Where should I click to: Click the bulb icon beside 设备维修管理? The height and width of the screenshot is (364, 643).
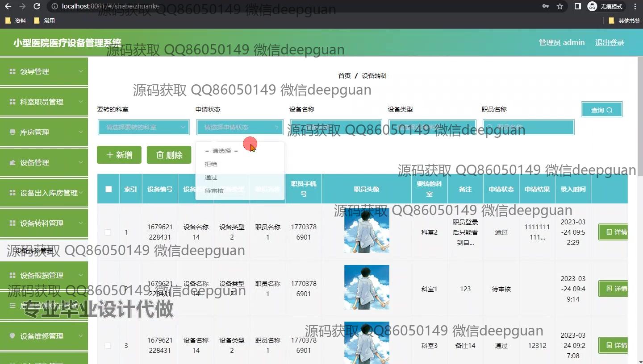point(12,336)
